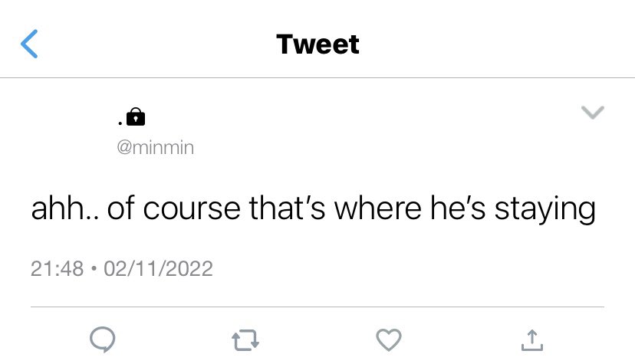Image resolution: width=635 pixels, height=364 pixels.
Task: Tap the 21:48 timestamp
Action: tap(57, 268)
